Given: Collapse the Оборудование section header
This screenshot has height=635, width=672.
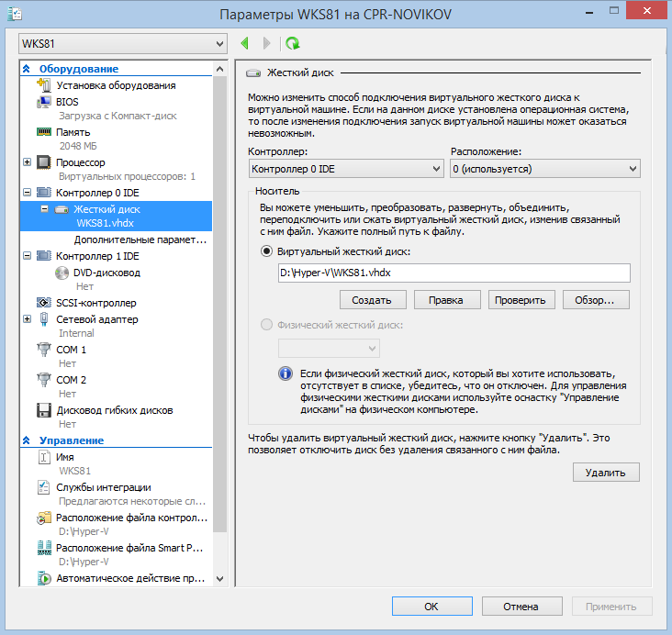Looking at the screenshot, I should pos(27,69).
